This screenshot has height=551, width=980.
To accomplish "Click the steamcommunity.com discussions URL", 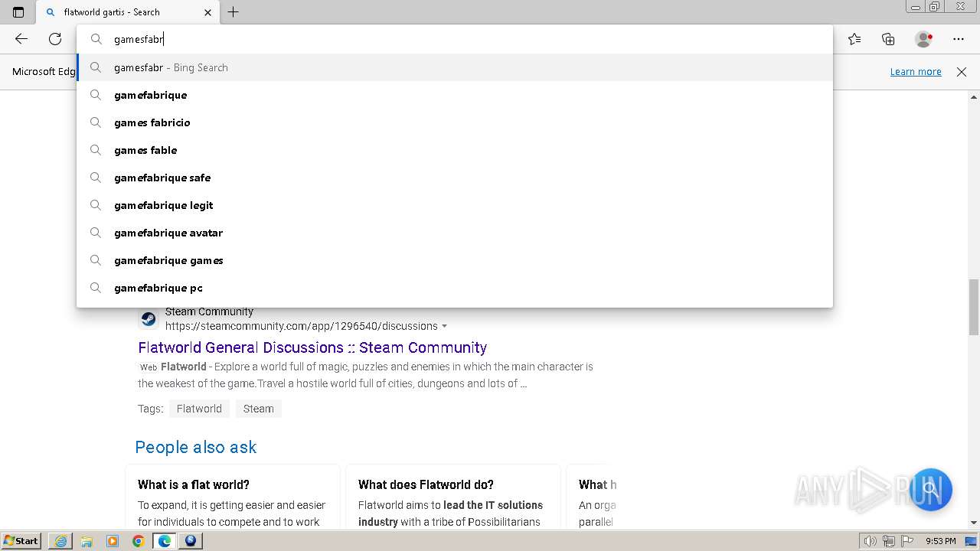I will 301,326.
